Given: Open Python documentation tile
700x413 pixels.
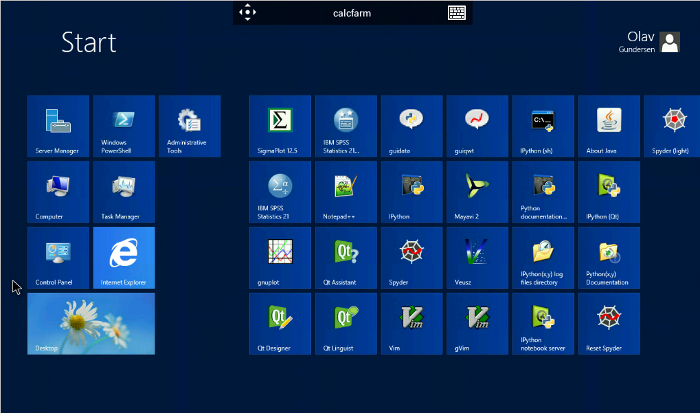Looking at the screenshot, I should [543, 192].
